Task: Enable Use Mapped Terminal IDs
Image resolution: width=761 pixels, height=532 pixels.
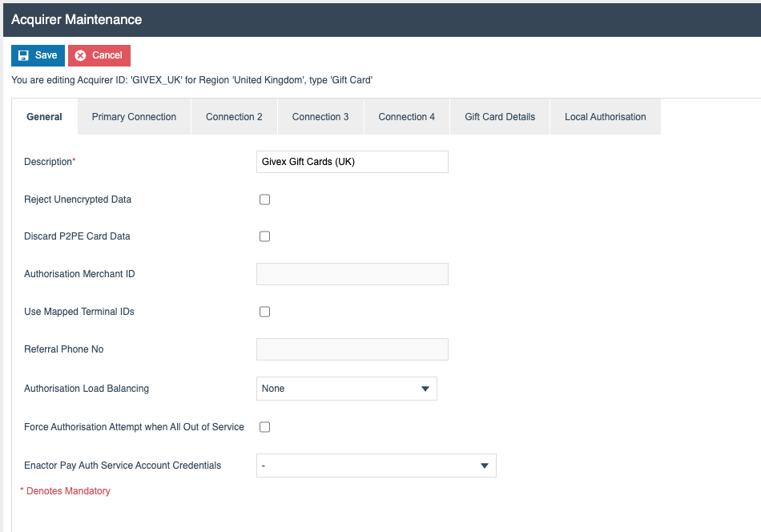Action: coord(264,311)
